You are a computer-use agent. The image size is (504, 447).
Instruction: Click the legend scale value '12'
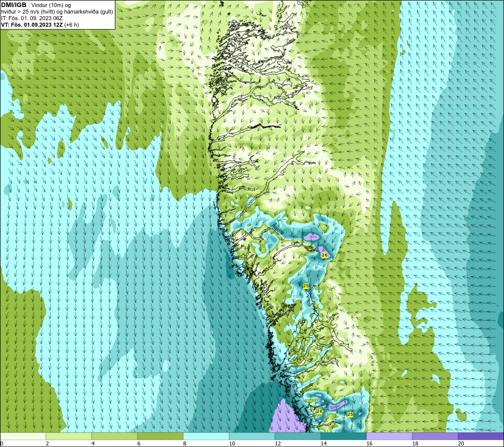[278, 444]
